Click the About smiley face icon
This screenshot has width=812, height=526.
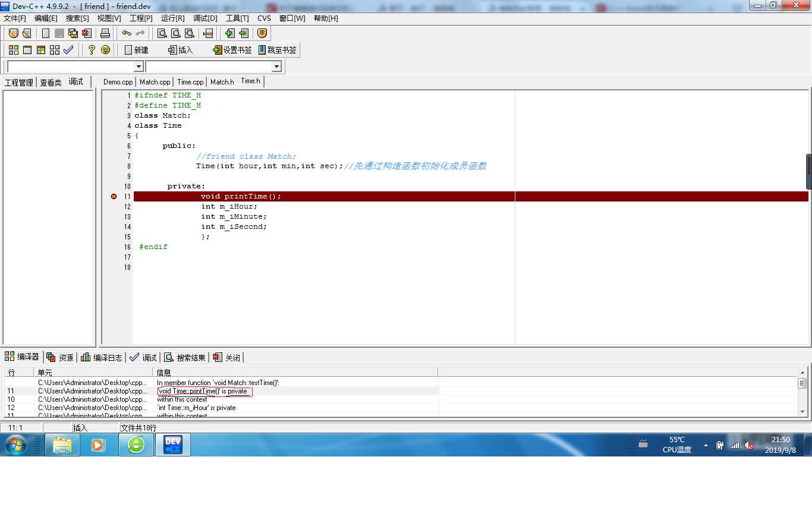point(105,50)
